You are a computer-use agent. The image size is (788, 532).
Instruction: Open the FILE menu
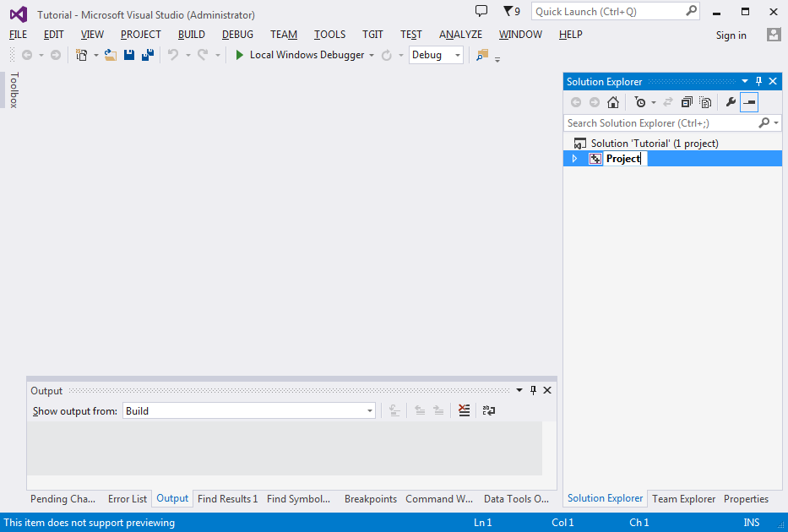[18, 35]
